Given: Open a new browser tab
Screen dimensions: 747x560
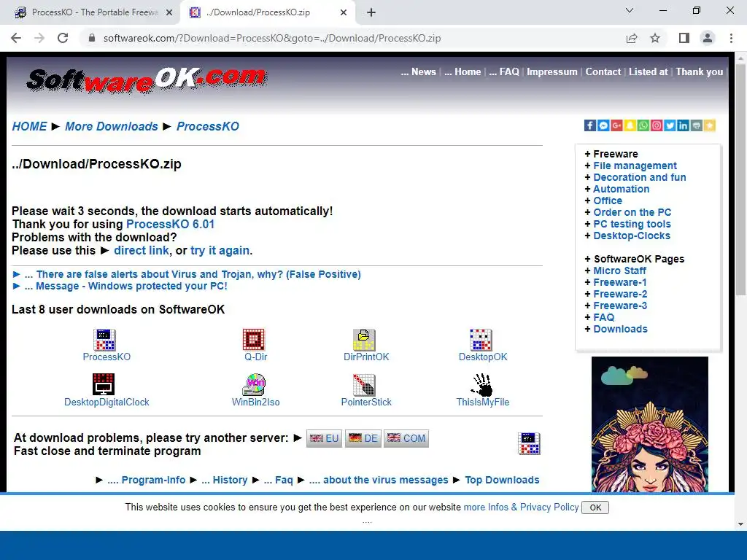Looking at the screenshot, I should click(x=371, y=12).
